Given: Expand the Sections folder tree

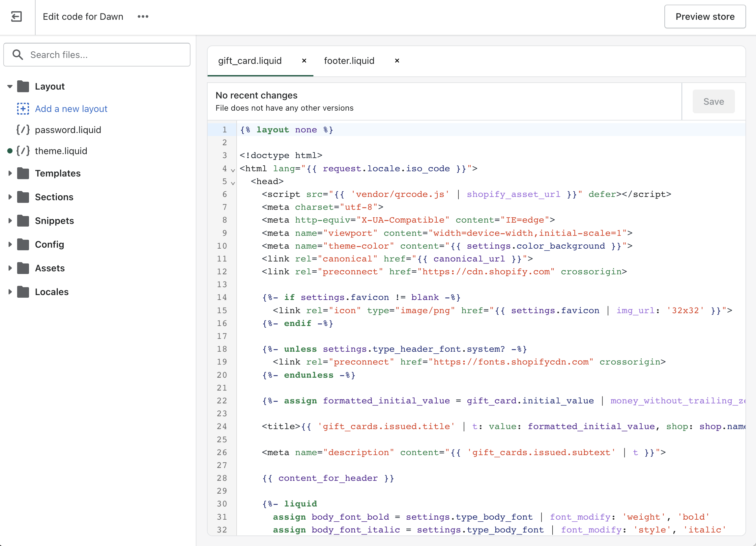Looking at the screenshot, I should [10, 197].
